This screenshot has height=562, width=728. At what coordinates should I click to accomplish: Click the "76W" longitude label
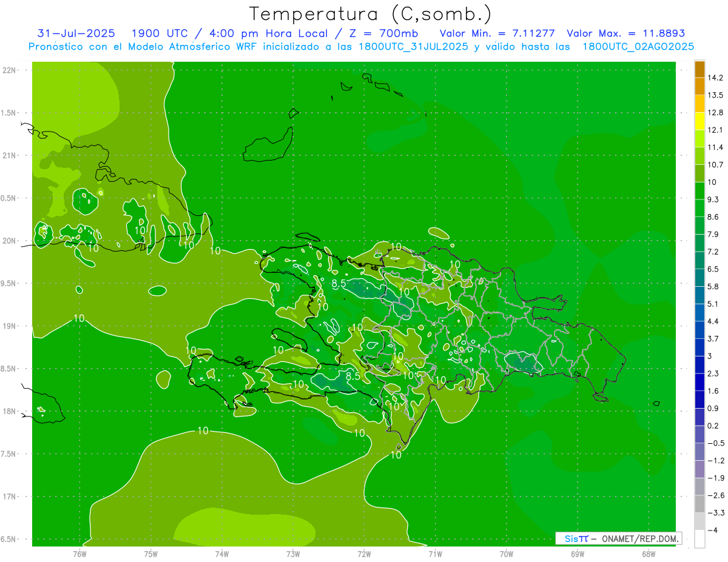(x=79, y=554)
